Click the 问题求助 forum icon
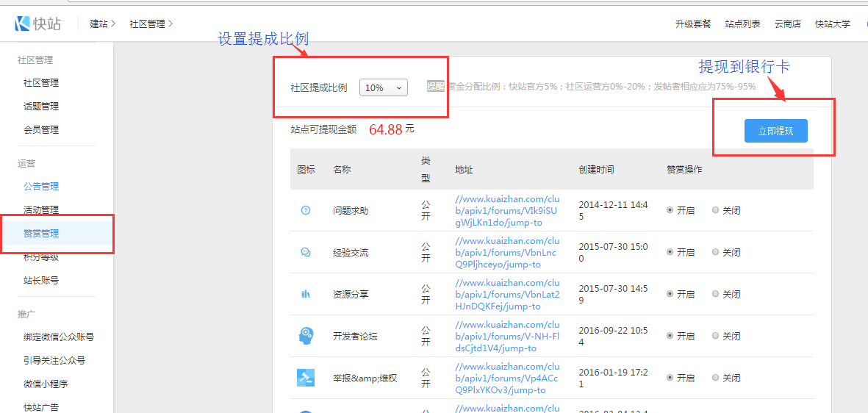Screen dimensions: 868x413 [306, 210]
